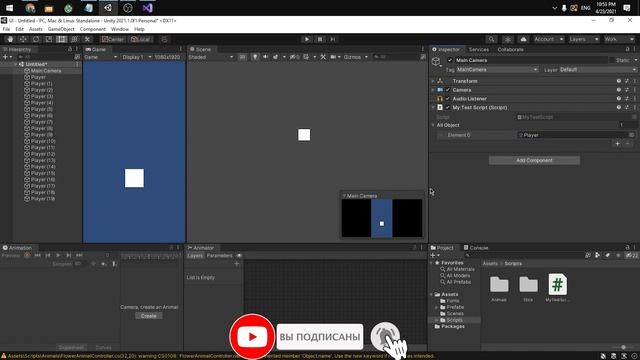Click the Play button

click(307, 39)
